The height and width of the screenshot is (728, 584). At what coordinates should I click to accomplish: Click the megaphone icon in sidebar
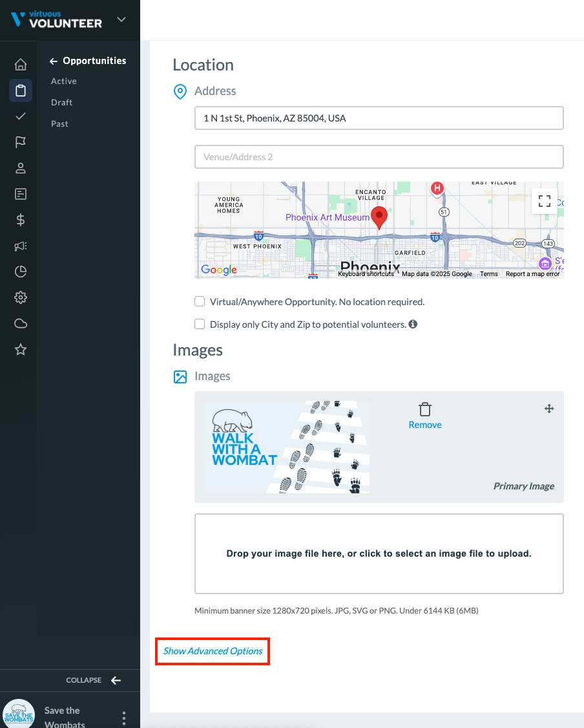coord(21,246)
